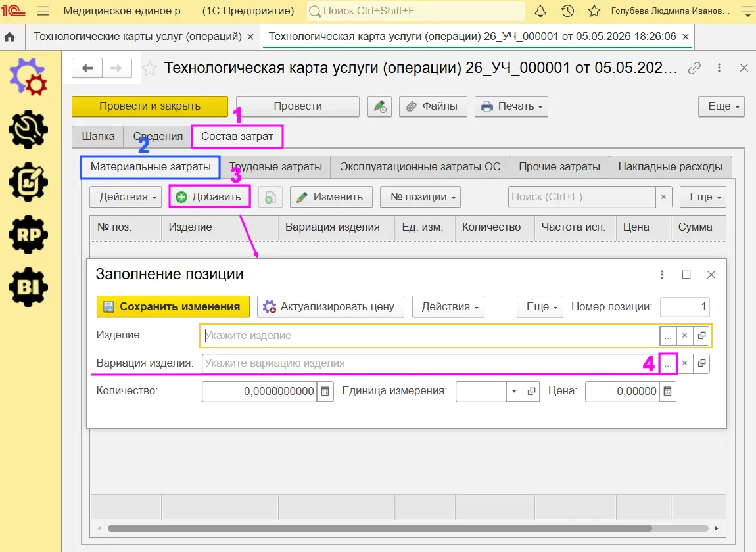
Task: Copy link to this document
Action: (694, 68)
